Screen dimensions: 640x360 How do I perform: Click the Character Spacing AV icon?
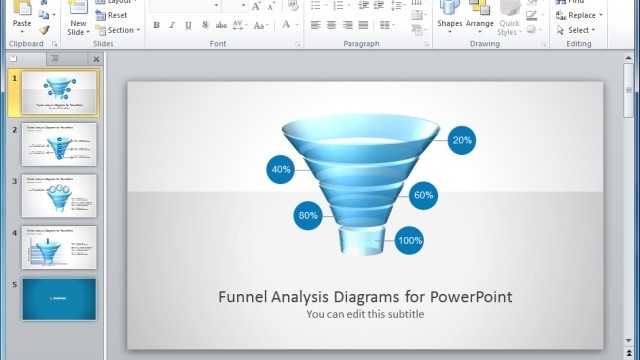click(238, 25)
